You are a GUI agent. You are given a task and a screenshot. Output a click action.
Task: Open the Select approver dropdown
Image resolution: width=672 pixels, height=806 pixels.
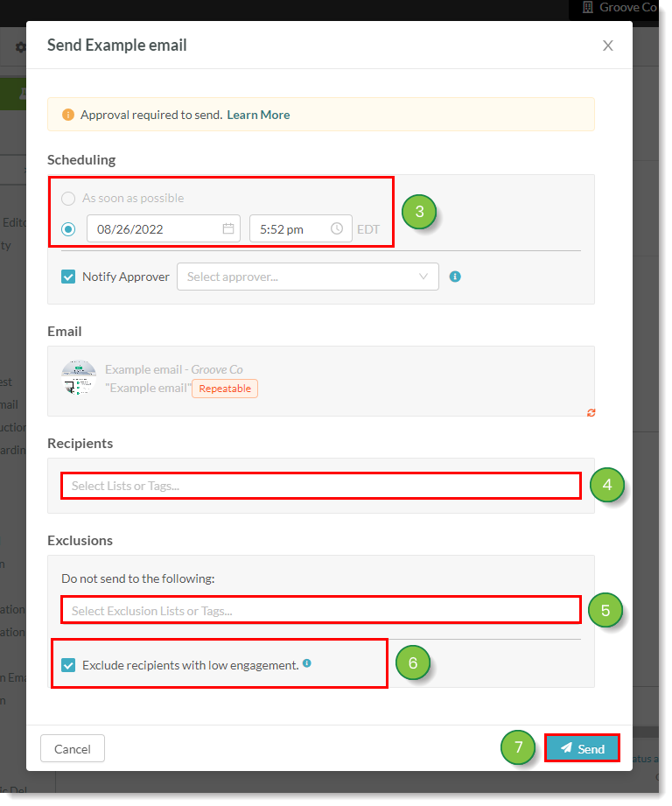point(308,277)
